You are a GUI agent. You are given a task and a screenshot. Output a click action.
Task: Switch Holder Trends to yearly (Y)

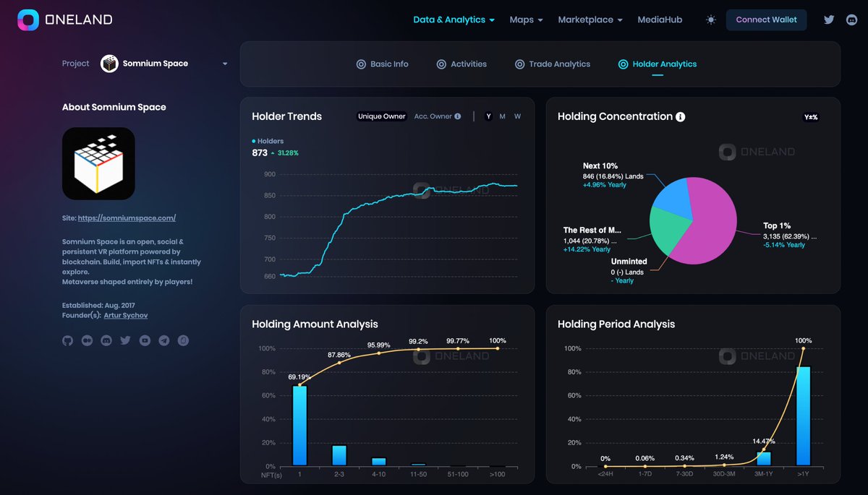point(488,116)
